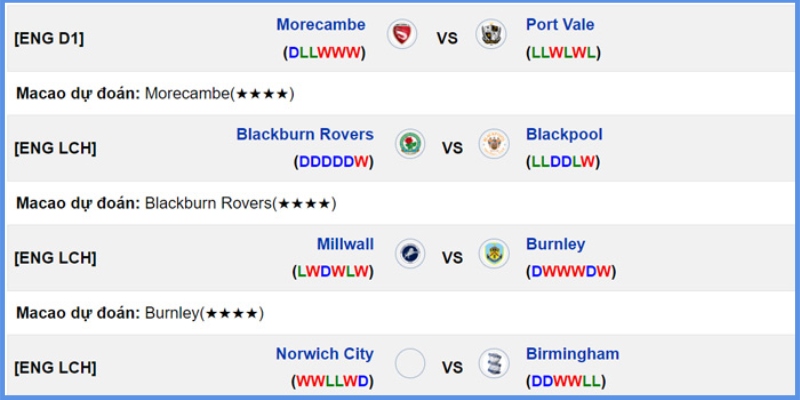Click the Blackburn Rovers crest icon

pyautogui.click(x=410, y=144)
